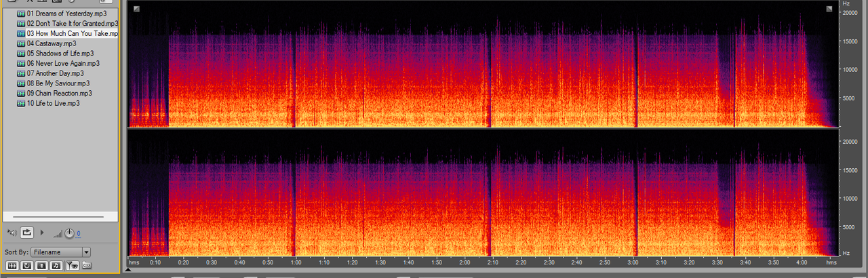The width and height of the screenshot is (868, 278).
Task: Toggle show MIDI files filter button
Action: coord(56,265)
